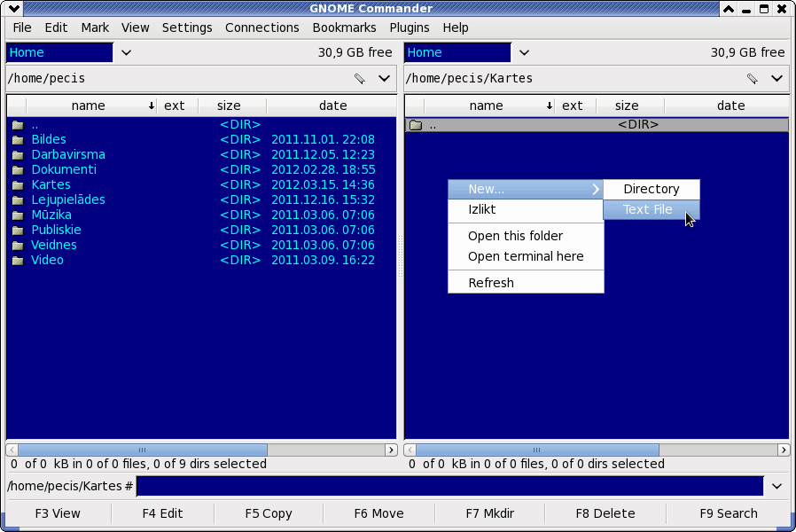This screenshot has width=796, height=532.
Task: Select the Lejupielādes folder name
Action: tap(68, 200)
